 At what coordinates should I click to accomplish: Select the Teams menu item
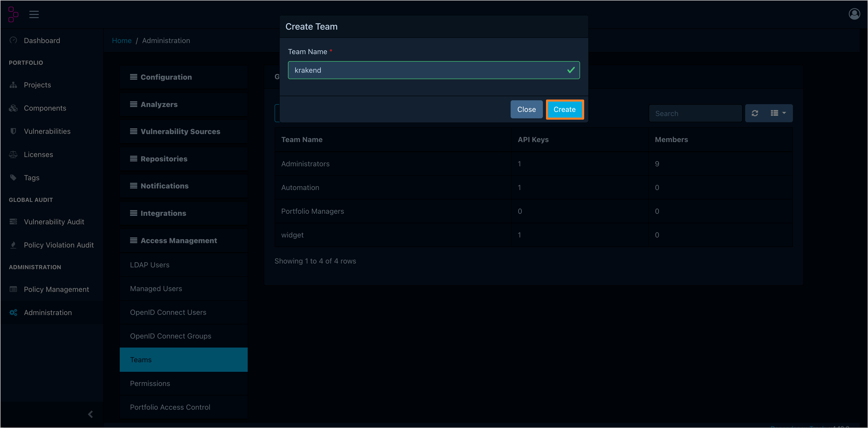coord(141,359)
